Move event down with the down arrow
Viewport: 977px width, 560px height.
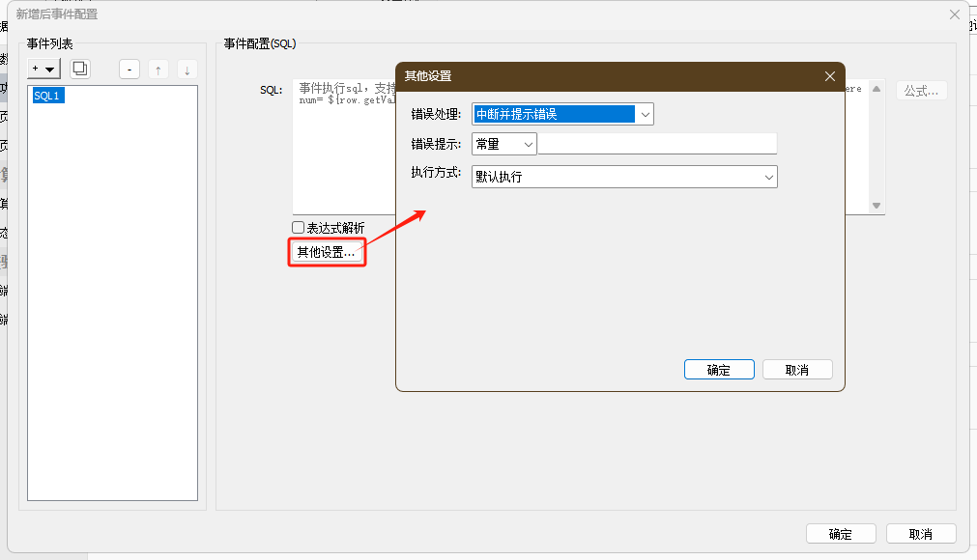coord(187,69)
